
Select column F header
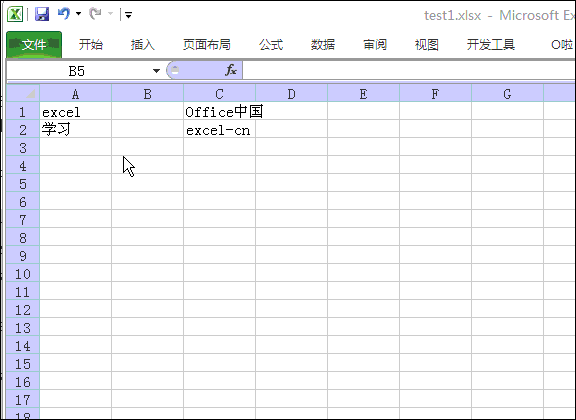click(435, 94)
